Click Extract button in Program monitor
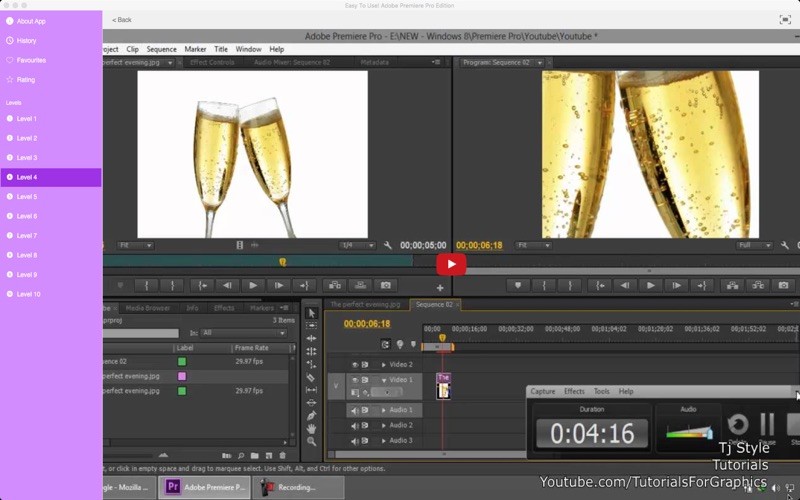The width and height of the screenshot is (800, 500). tap(758, 286)
